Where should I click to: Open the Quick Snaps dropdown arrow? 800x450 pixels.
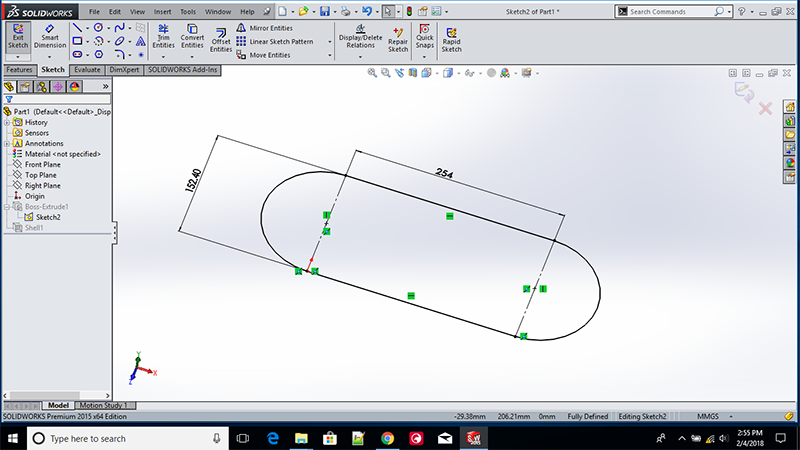pos(424,57)
